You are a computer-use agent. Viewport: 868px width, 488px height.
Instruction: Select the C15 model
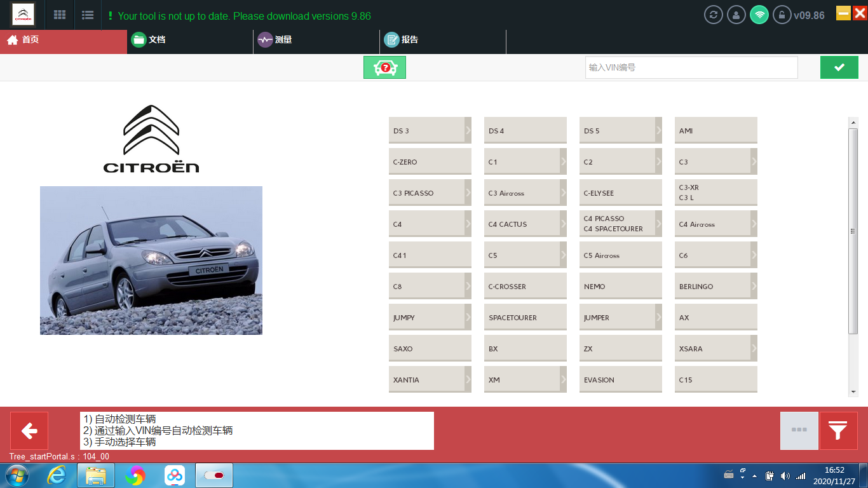(716, 379)
